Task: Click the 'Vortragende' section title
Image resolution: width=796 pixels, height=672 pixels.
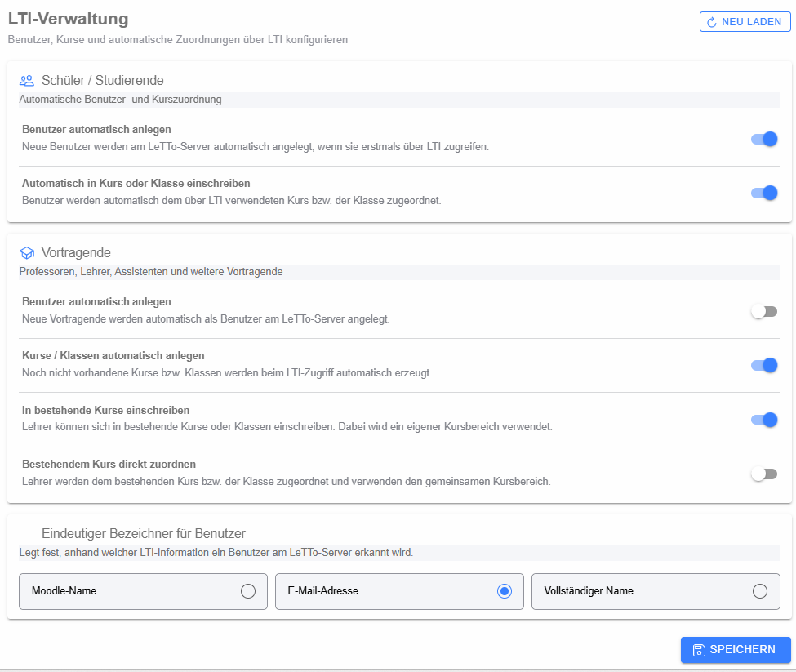Action: [x=76, y=253]
